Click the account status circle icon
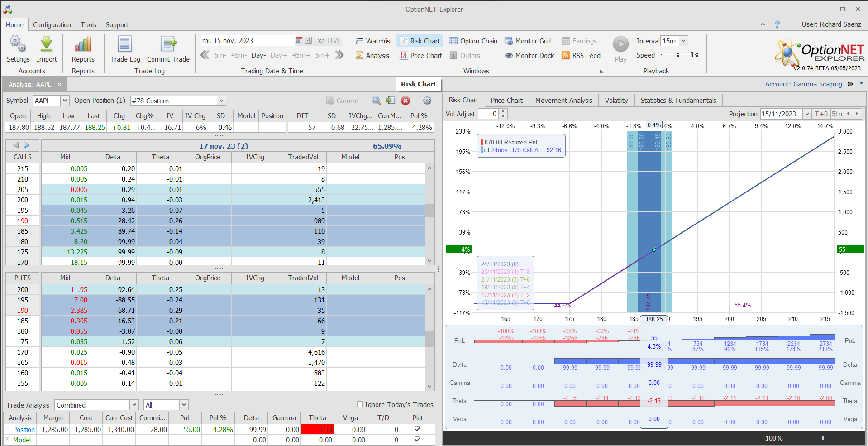The image size is (868, 446). pyautogui.click(x=850, y=84)
